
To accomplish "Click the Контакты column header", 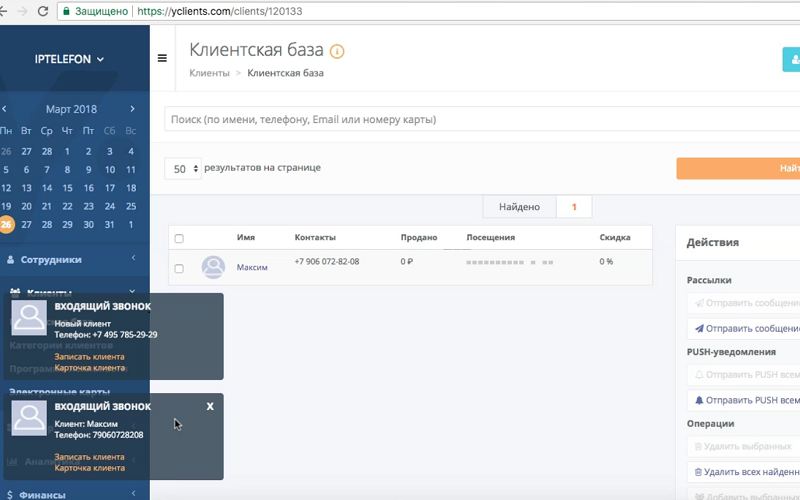I will point(315,237).
